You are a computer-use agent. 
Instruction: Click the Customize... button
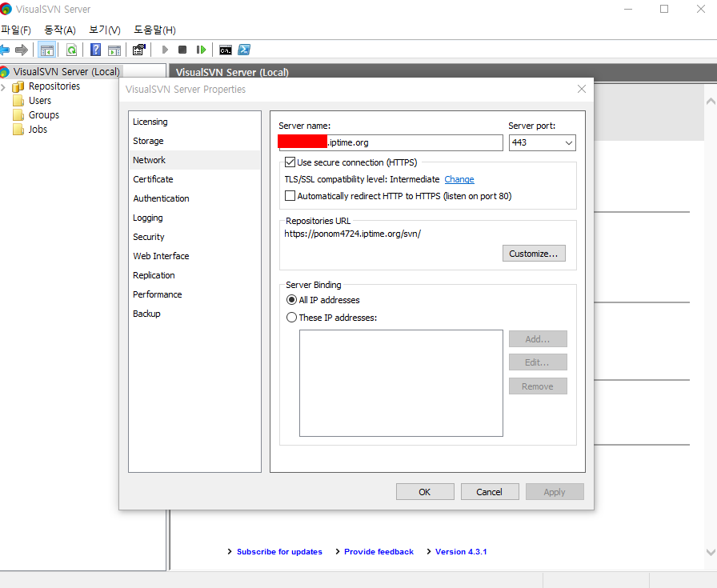534,254
